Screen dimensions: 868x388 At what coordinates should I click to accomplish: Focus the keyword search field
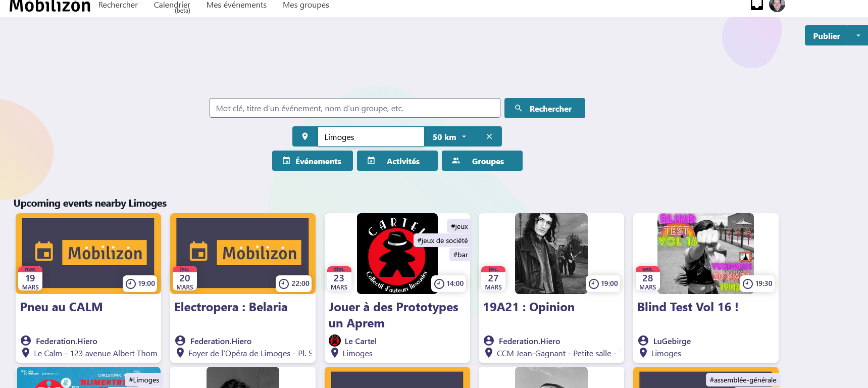coord(355,108)
